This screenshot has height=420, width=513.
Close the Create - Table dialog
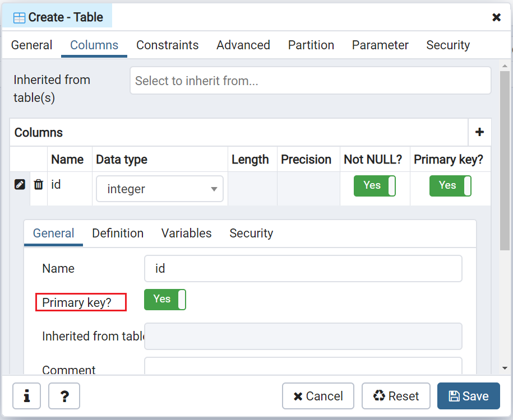pos(496,17)
